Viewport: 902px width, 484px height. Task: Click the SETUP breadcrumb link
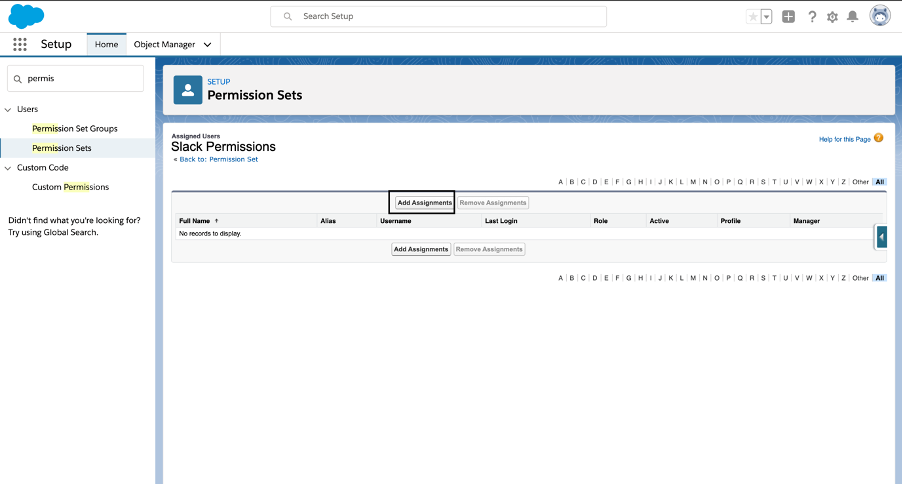[x=219, y=82]
